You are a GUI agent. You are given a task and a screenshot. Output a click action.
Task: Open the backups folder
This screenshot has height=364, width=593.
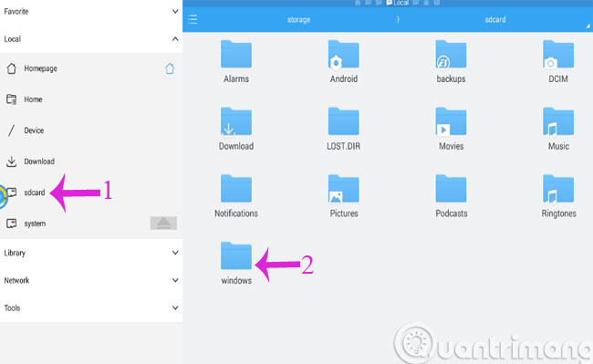pos(451,61)
